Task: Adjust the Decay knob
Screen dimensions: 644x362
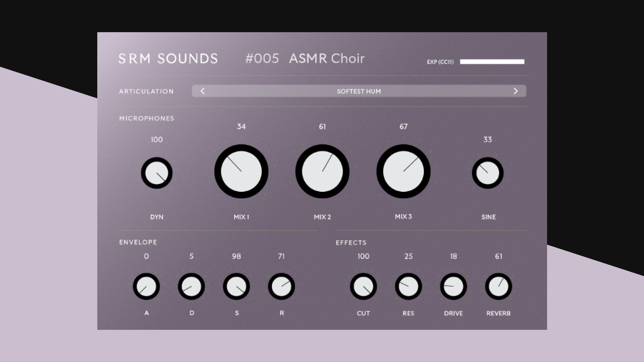Action: [191, 287]
